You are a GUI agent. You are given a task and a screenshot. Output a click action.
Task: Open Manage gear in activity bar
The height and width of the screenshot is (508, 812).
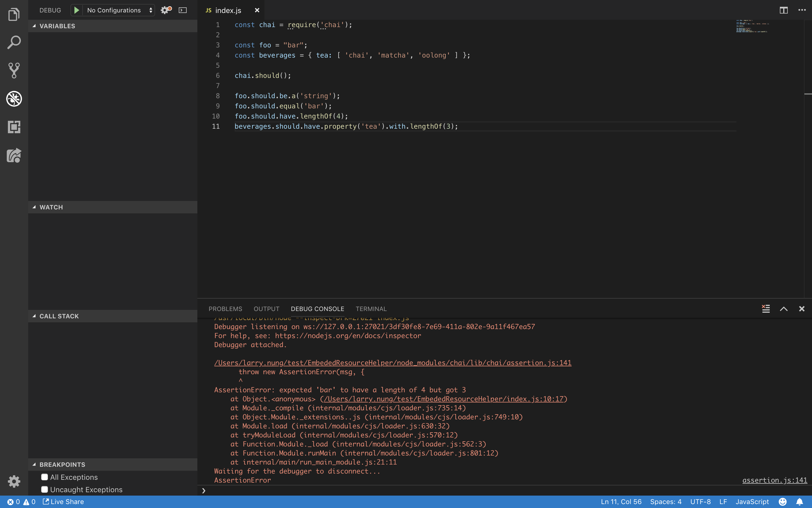click(14, 481)
